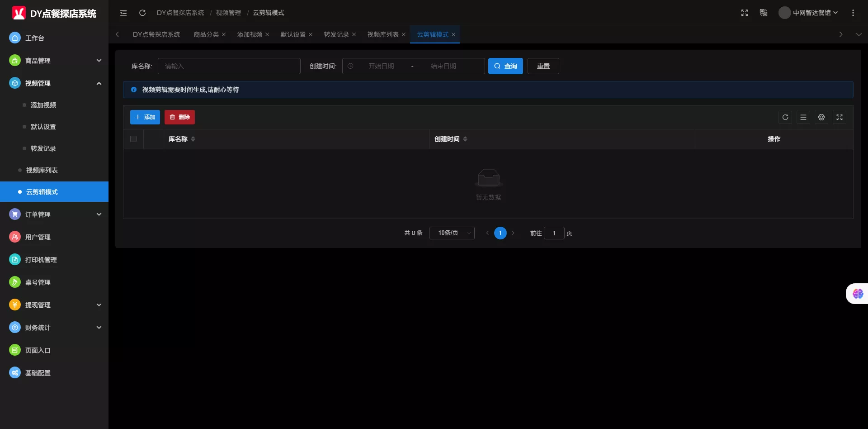This screenshot has width=868, height=429.
Task: Refresh the table using the toolbar icon
Action: 785,117
